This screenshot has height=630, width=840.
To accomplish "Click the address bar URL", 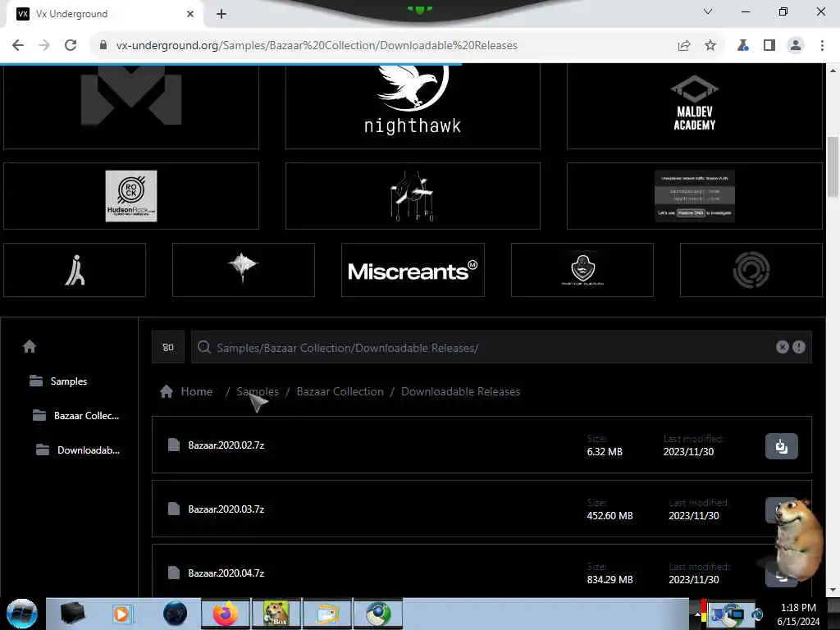I will point(317,46).
